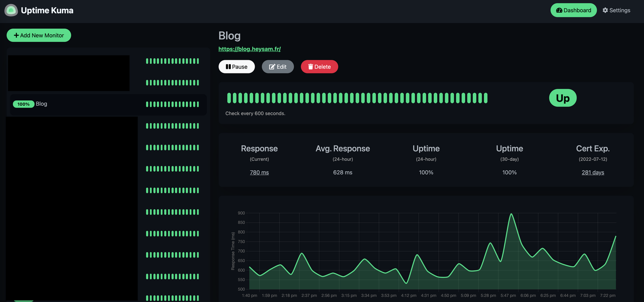Click the Blog heartbeat bar in the sidebar
The height and width of the screenshot is (302, 644).
point(172,104)
